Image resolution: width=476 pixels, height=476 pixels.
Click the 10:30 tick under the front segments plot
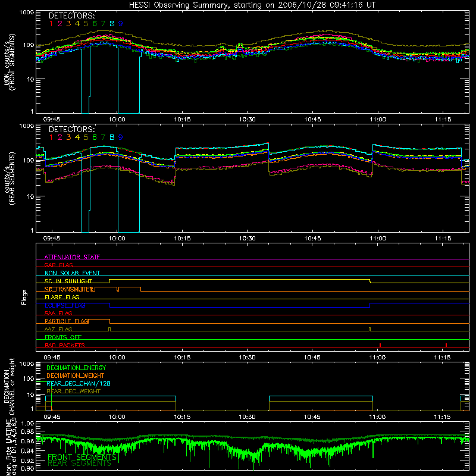pos(247,120)
